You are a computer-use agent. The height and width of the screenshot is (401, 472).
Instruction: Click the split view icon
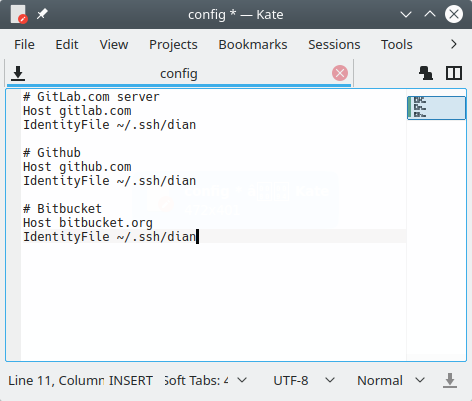click(x=454, y=73)
